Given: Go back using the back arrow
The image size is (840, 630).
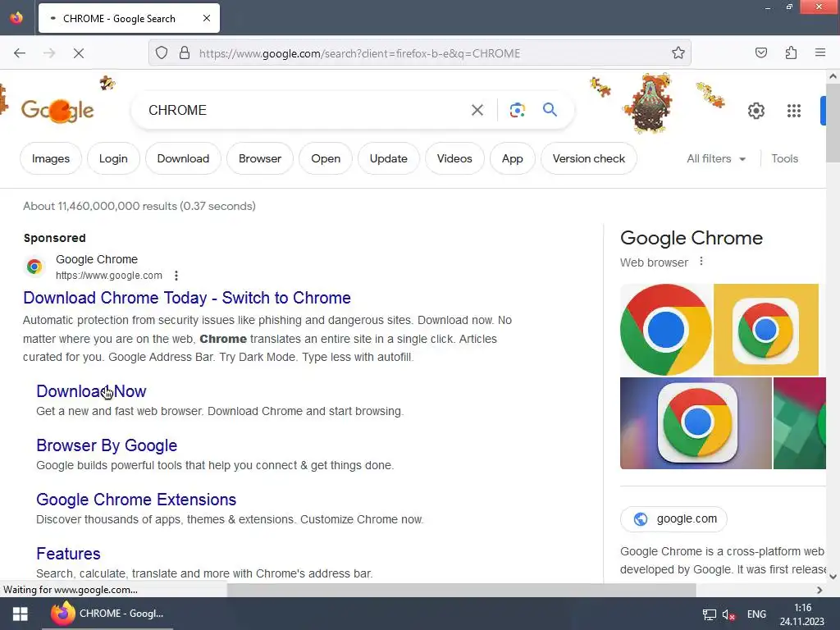Looking at the screenshot, I should [20, 53].
